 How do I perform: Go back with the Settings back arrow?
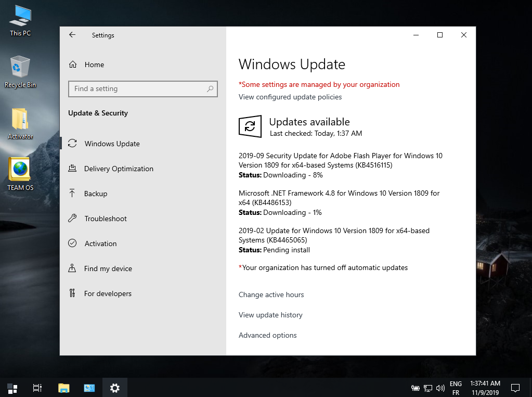coord(72,35)
